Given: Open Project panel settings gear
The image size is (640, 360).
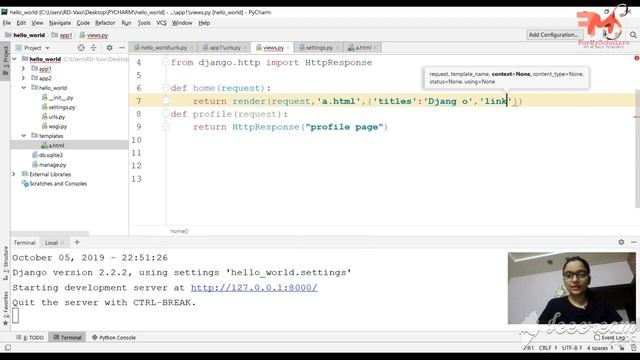Looking at the screenshot, I should coord(109,48).
